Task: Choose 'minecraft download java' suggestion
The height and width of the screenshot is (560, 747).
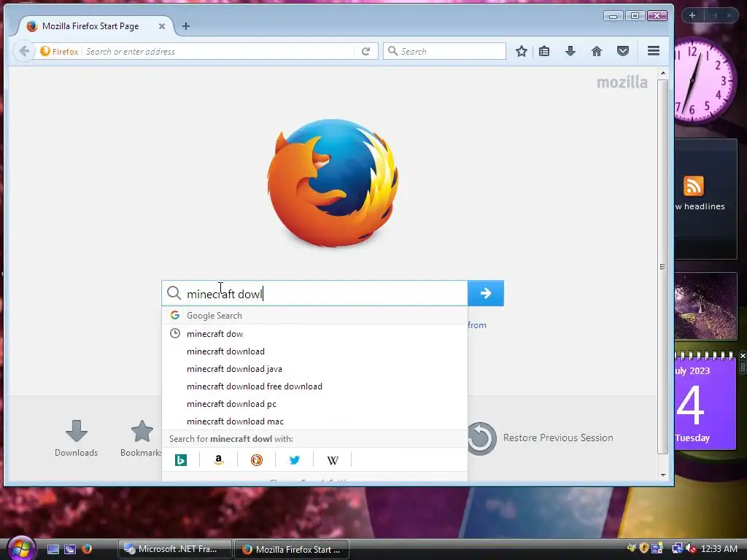Action: coord(315,369)
